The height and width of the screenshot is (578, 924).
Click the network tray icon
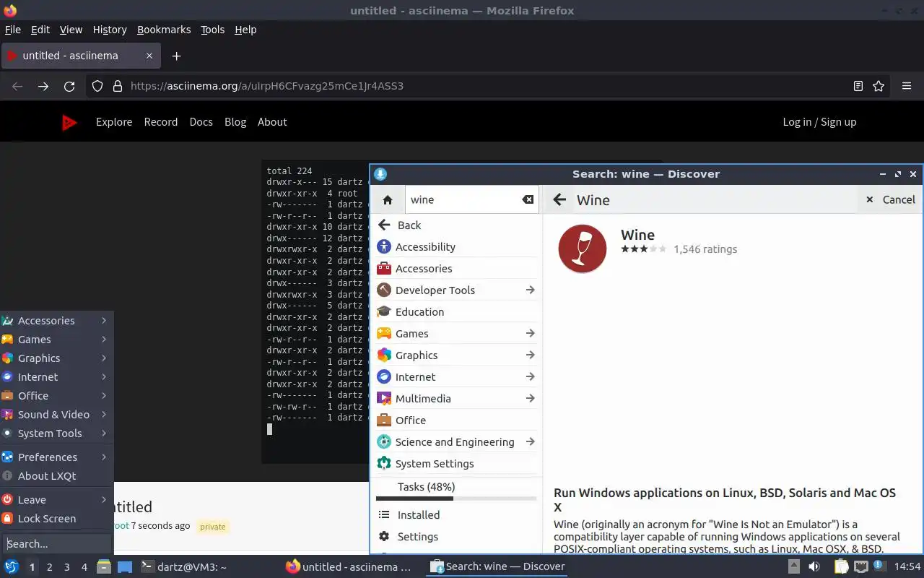860,567
